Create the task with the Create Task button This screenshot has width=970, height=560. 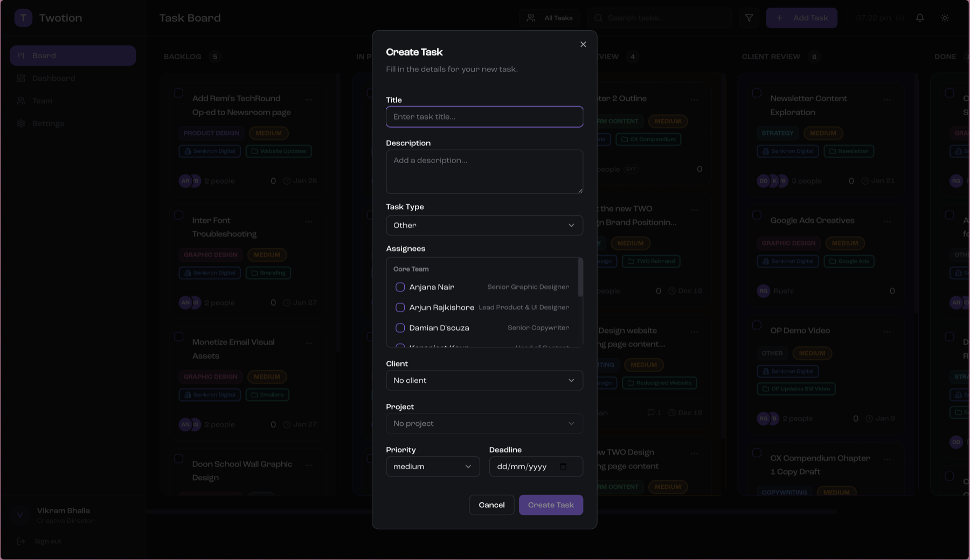point(551,505)
